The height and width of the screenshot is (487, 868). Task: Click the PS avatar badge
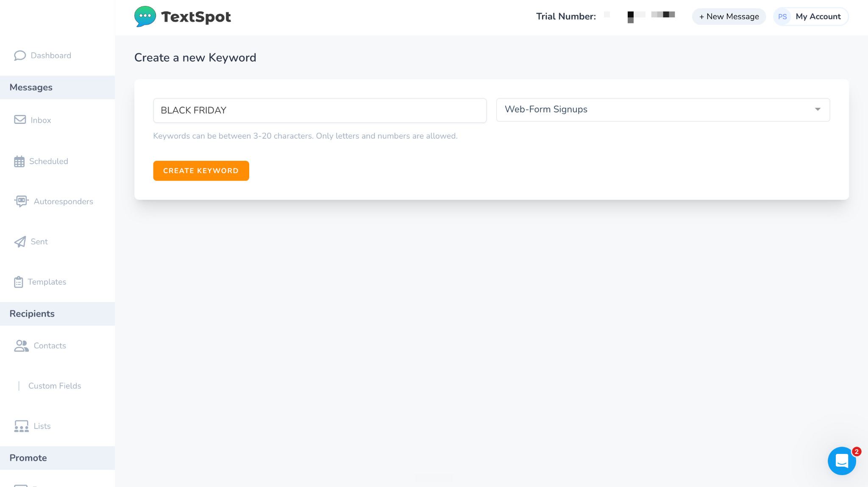[782, 17]
